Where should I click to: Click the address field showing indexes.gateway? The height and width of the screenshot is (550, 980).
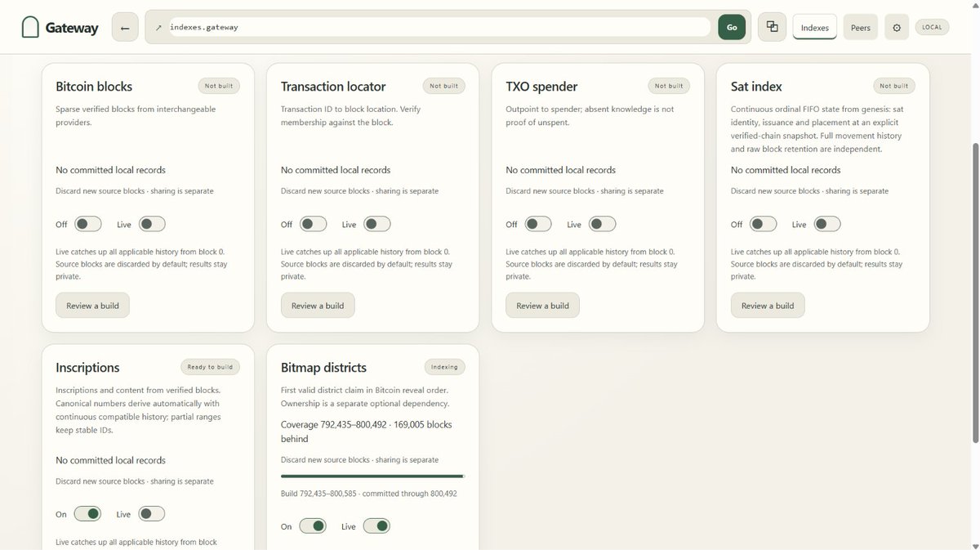coord(438,27)
